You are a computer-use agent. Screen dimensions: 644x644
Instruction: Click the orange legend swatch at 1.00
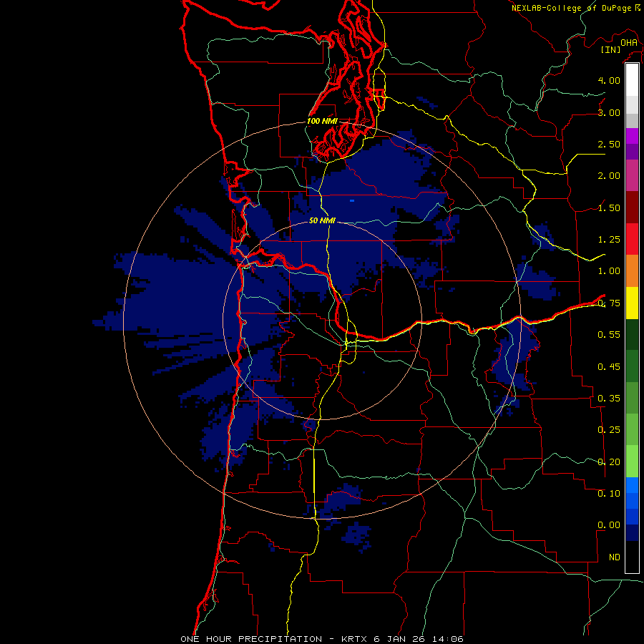(x=632, y=270)
